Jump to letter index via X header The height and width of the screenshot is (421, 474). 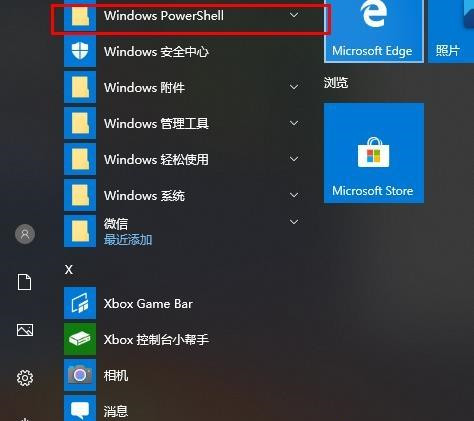point(69,269)
